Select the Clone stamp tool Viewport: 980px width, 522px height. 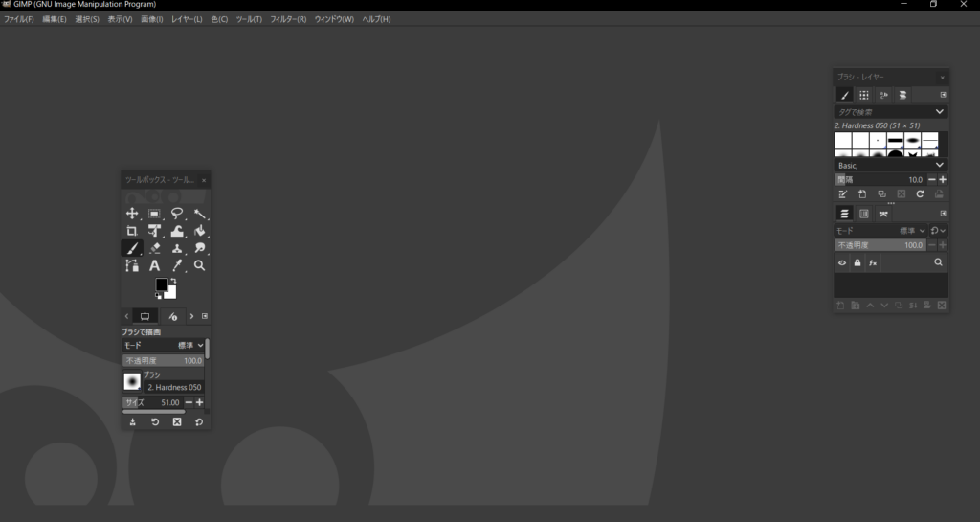point(177,248)
